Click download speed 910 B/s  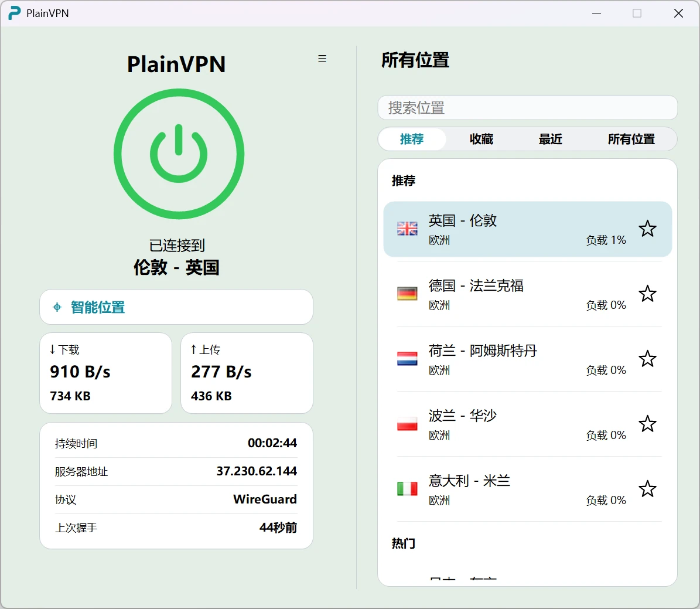pos(80,372)
